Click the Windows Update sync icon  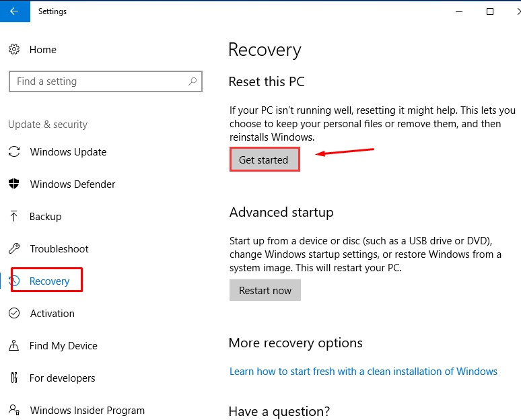click(14, 151)
